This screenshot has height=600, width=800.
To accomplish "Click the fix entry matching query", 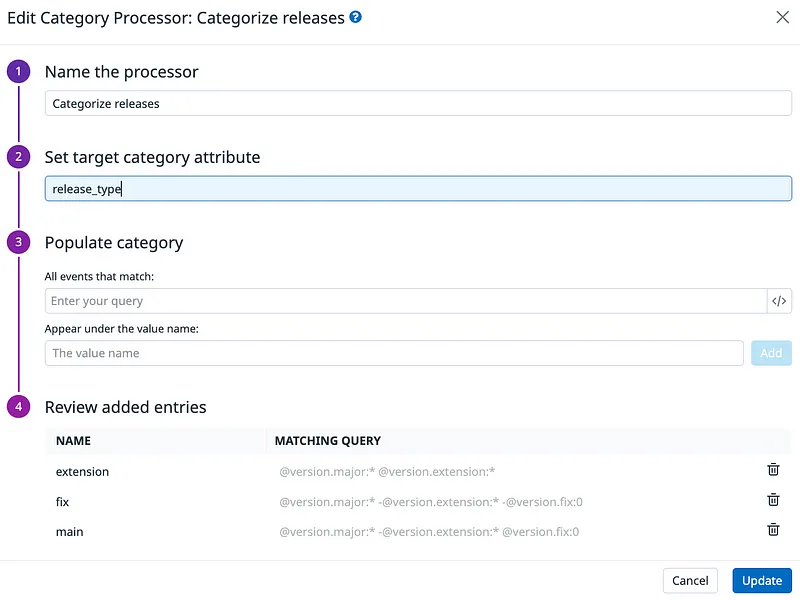I will [x=430, y=502].
